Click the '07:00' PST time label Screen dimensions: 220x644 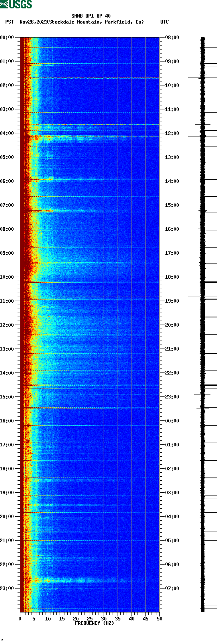(7, 205)
